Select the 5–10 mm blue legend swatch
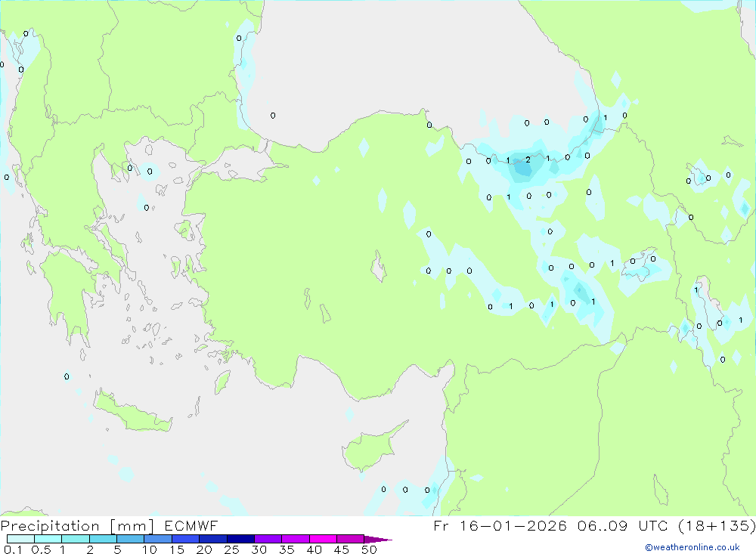 point(130,539)
